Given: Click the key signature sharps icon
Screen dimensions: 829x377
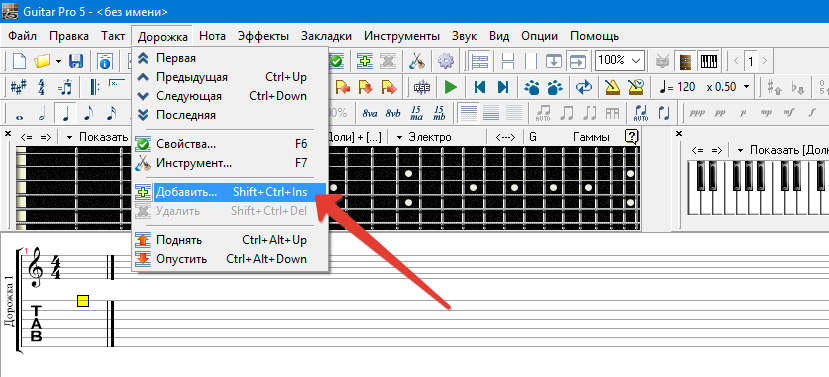Looking at the screenshot, I should [x=18, y=87].
